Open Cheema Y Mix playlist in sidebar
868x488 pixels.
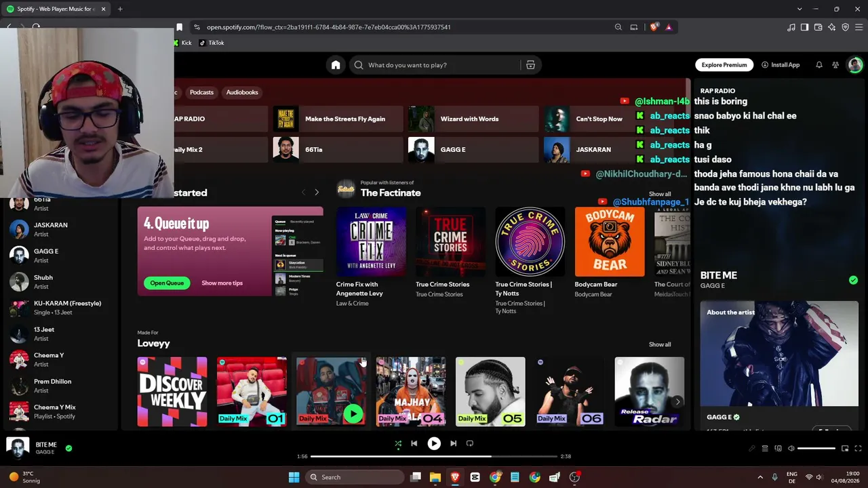tap(60, 411)
